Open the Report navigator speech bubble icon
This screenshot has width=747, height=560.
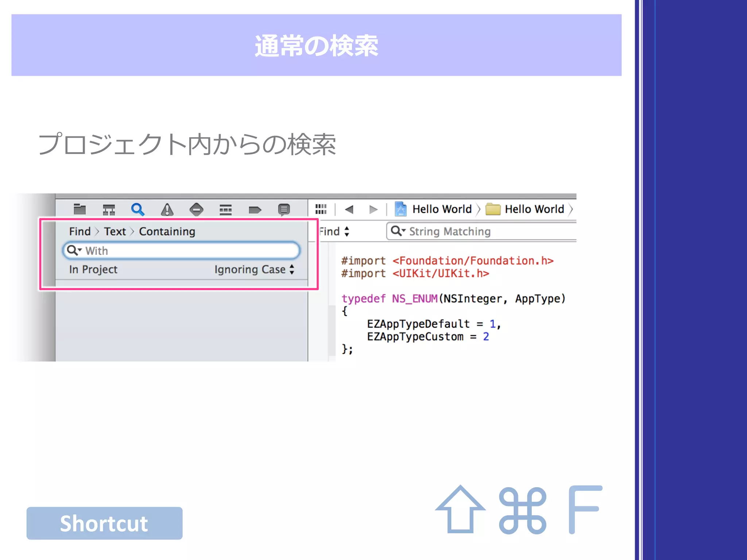point(284,210)
